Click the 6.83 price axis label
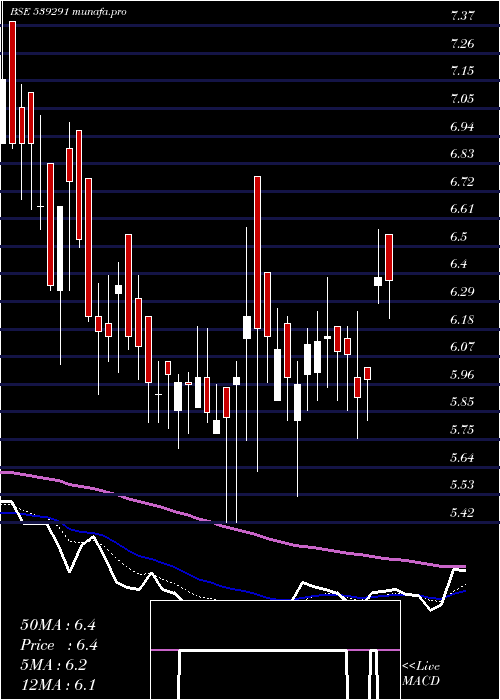 click(462, 154)
